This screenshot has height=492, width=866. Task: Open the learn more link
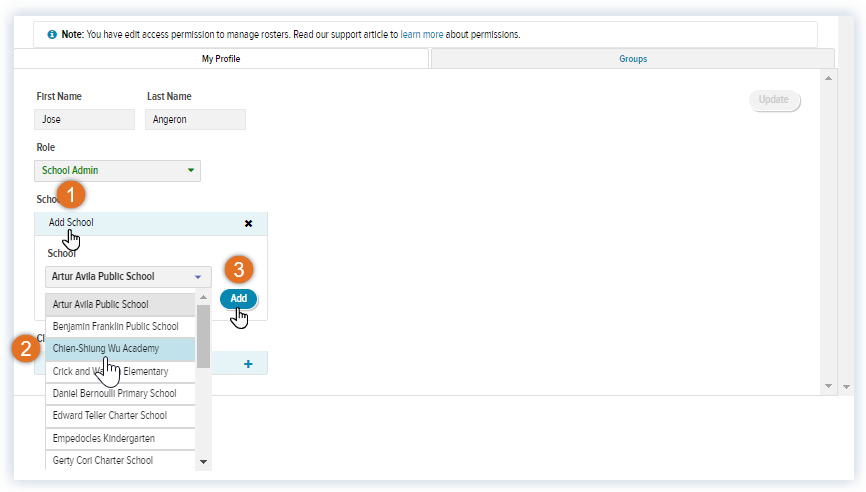(421, 34)
